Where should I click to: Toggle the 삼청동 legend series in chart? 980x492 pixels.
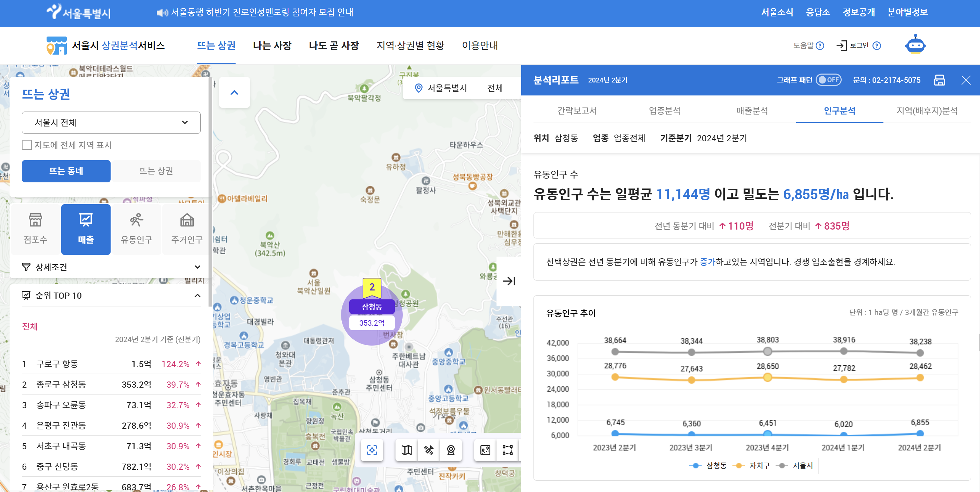[x=708, y=465]
